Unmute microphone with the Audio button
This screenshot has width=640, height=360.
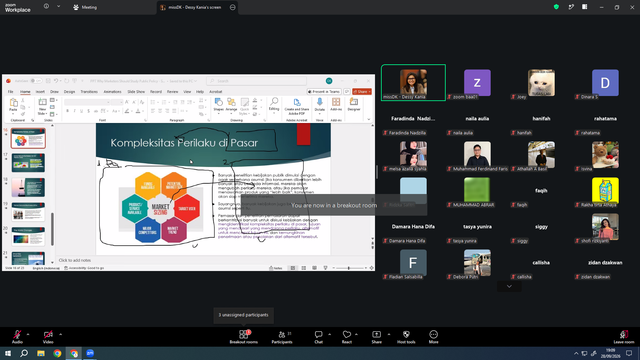point(17,336)
